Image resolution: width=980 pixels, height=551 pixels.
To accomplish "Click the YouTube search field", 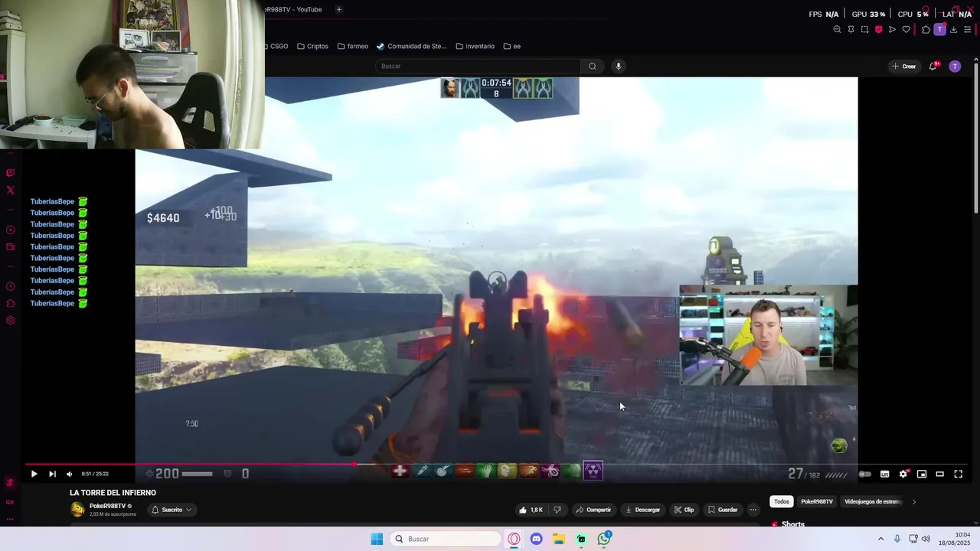I will [478, 66].
